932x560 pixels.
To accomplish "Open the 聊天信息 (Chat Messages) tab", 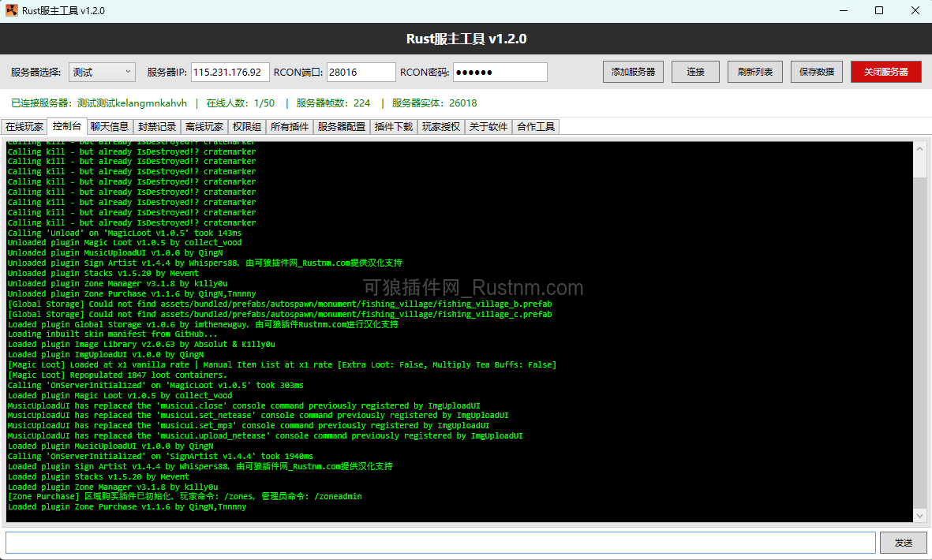I will [x=110, y=126].
